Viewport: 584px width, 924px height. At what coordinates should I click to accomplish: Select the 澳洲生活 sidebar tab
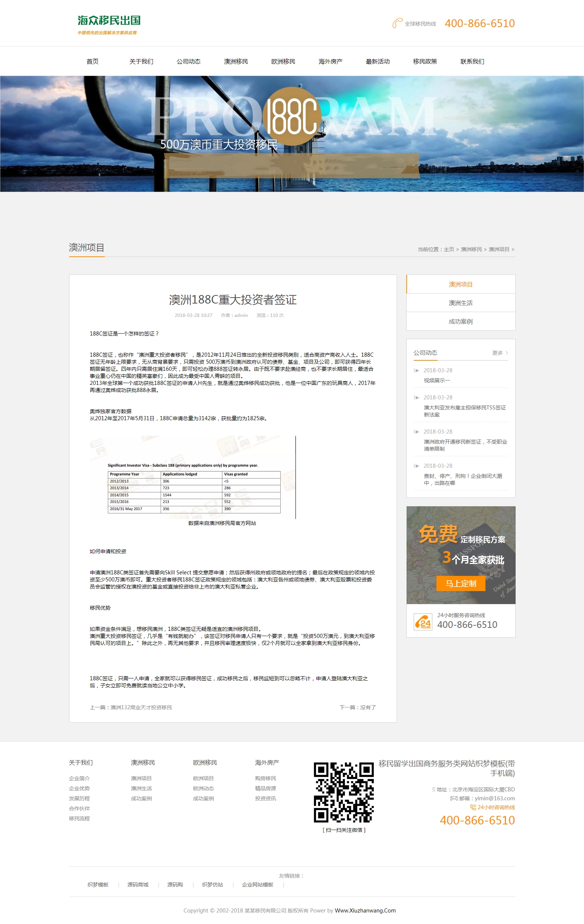point(460,303)
